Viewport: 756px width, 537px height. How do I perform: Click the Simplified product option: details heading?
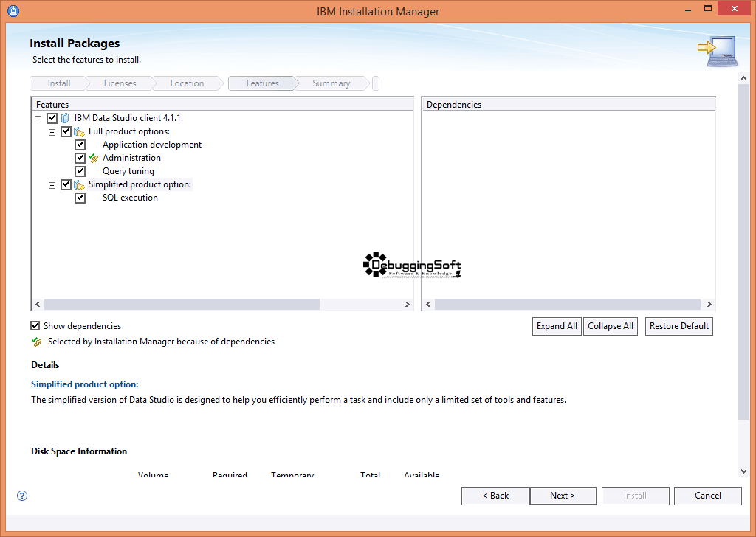click(85, 384)
